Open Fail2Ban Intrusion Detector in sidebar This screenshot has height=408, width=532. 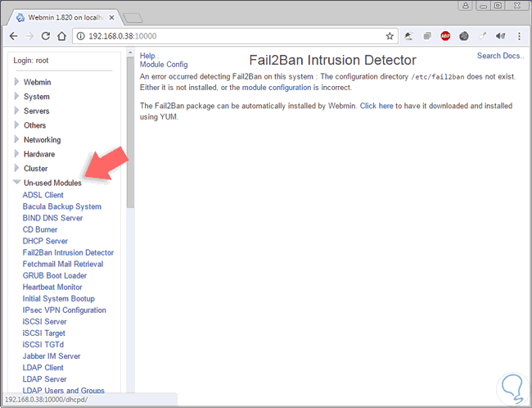(68, 253)
